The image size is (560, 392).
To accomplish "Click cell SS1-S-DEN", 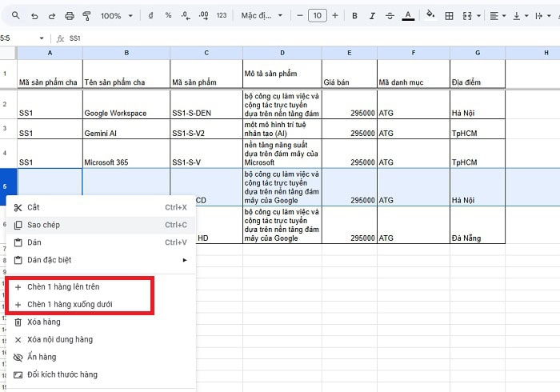I will (206, 104).
